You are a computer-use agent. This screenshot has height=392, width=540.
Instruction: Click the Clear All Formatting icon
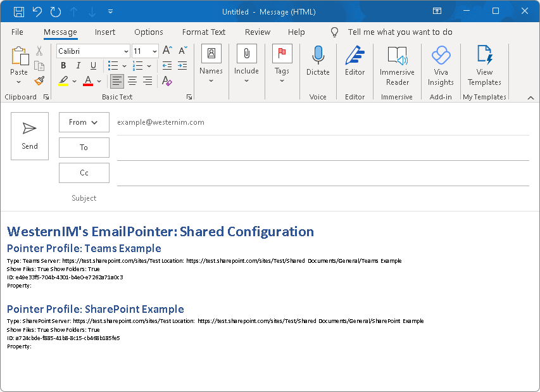click(167, 81)
